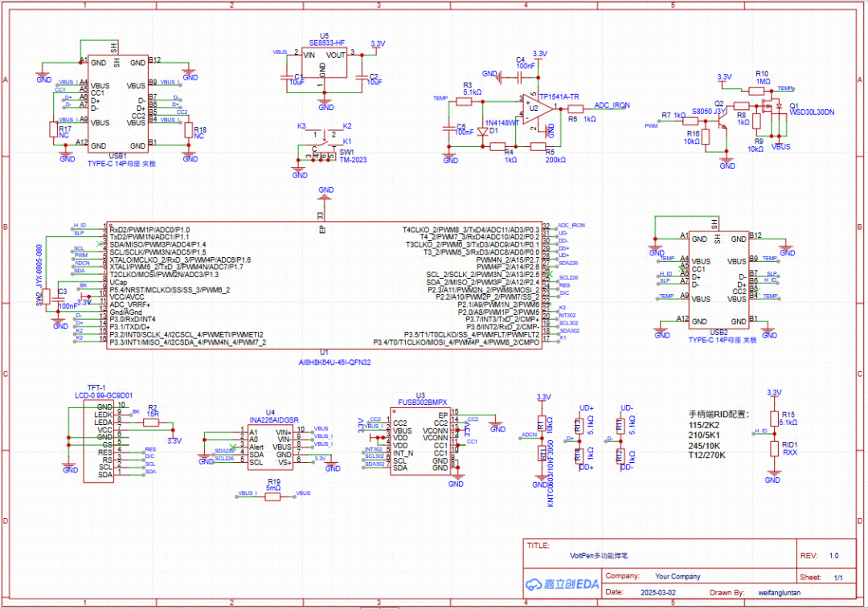Click the R3 5.1kΩ resistor symbol

[464, 102]
